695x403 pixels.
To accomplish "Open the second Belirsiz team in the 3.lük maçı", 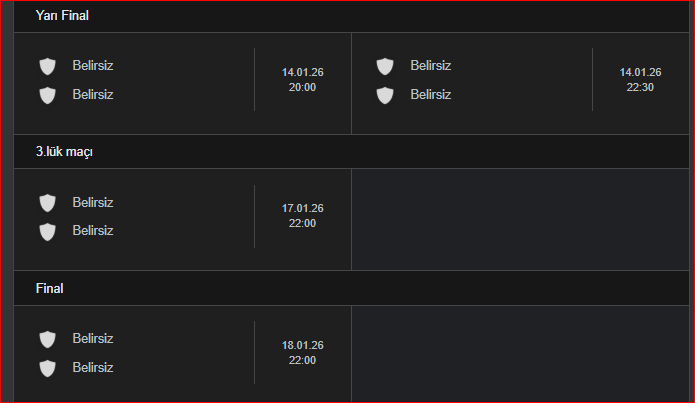I will [x=93, y=231].
